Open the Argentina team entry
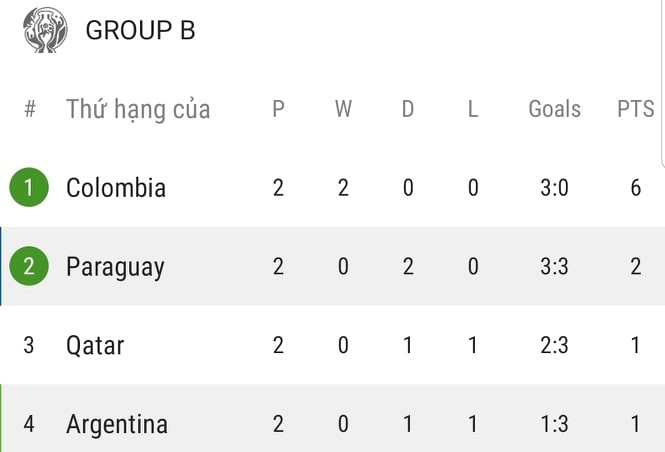Viewport: 665px width, 452px height. coord(117,424)
